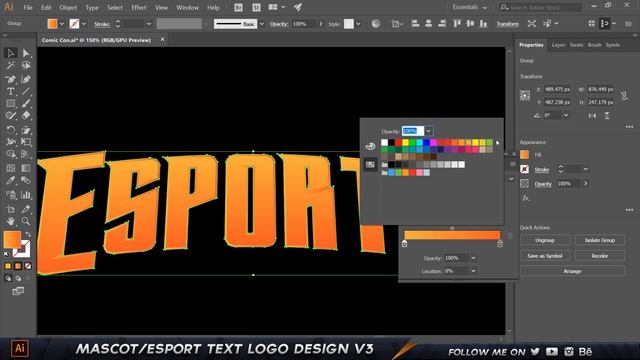The height and width of the screenshot is (360, 640).
Task: Flip the selection horizontally in Transform
Action: pyautogui.click(x=592, y=116)
